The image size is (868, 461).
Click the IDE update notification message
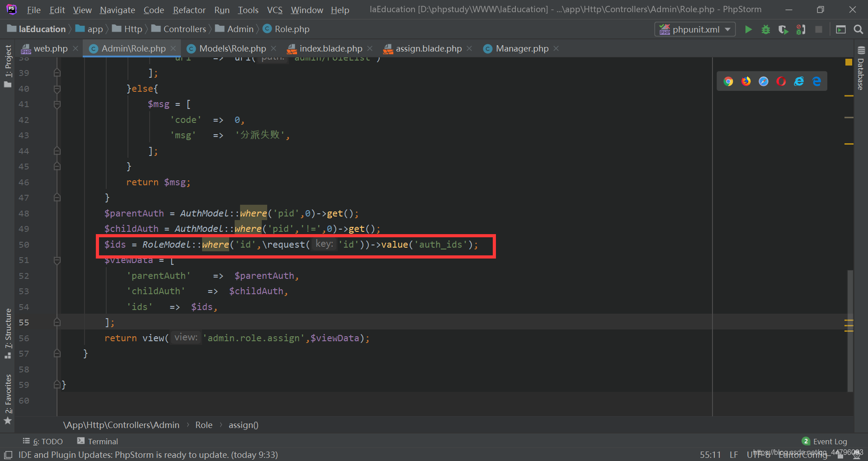click(x=148, y=455)
